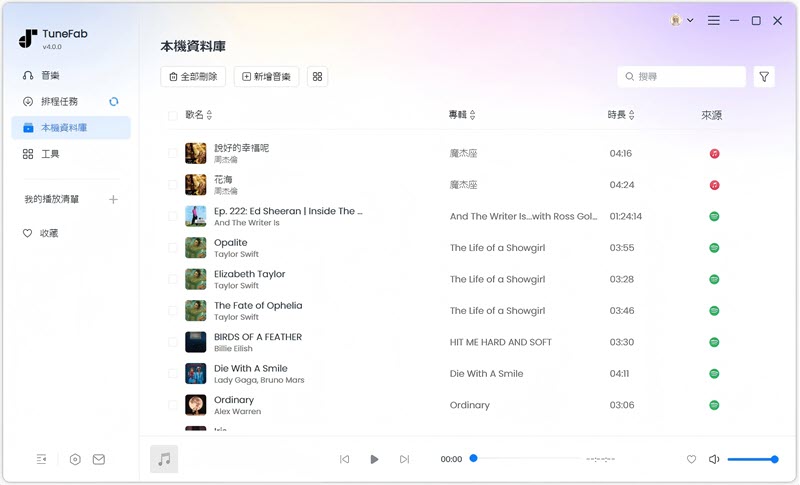Click the 新增音樂 add music button
Screen dimensions: 800x485
tap(266, 76)
